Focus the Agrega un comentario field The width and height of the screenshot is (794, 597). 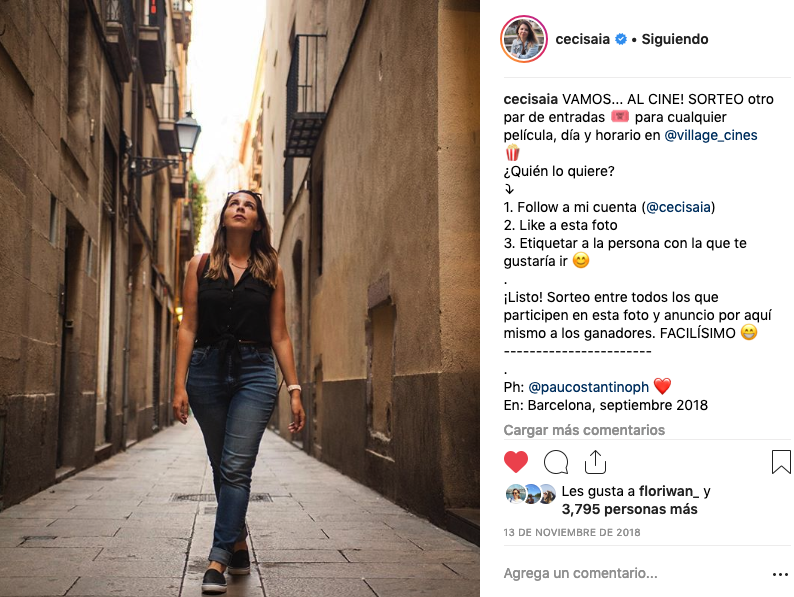[633, 573]
